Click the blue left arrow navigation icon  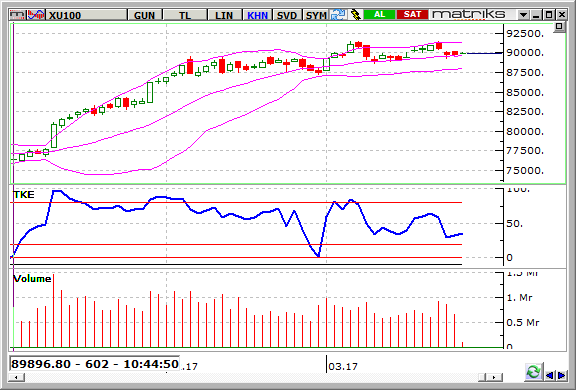[x=550, y=375]
